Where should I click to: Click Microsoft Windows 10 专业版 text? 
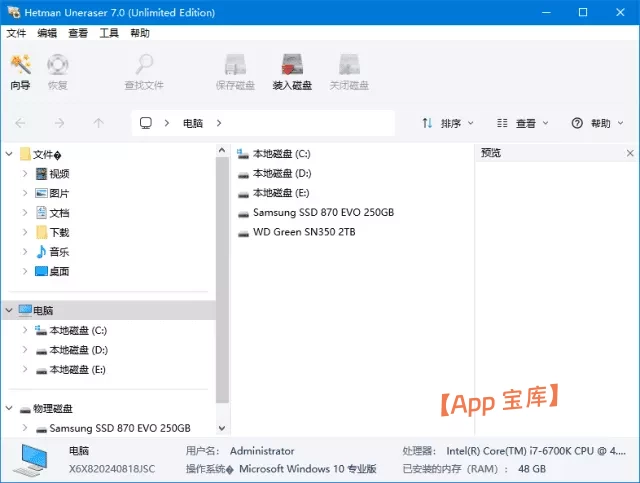[x=308, y=469]
